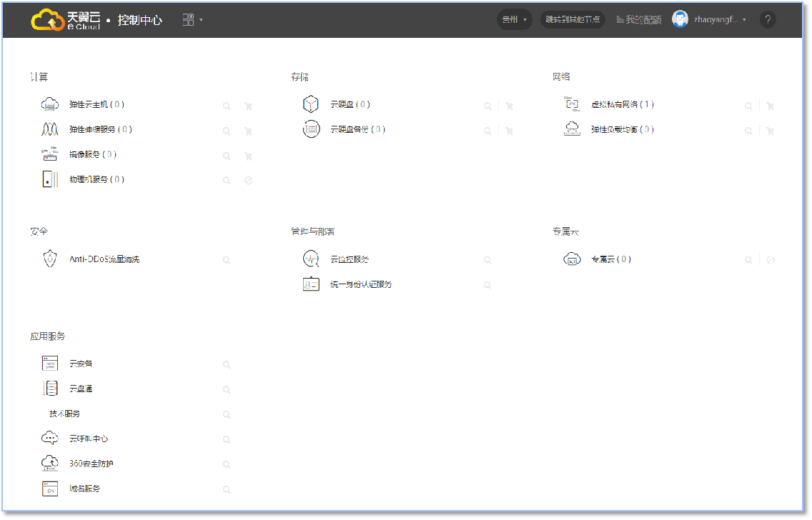Screen dimensions: 812x520
Task: Open the 技术服务 link
Action: pyautogui.click(x=64, y=414)
